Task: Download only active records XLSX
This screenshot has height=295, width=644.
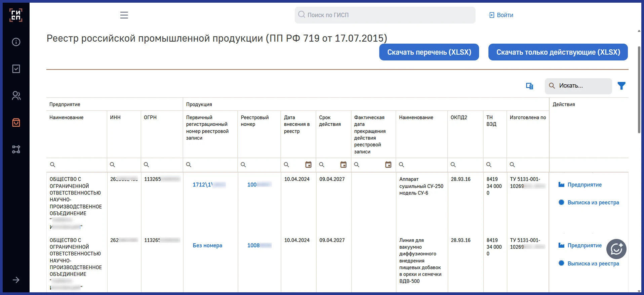Action: pos(558,52)
